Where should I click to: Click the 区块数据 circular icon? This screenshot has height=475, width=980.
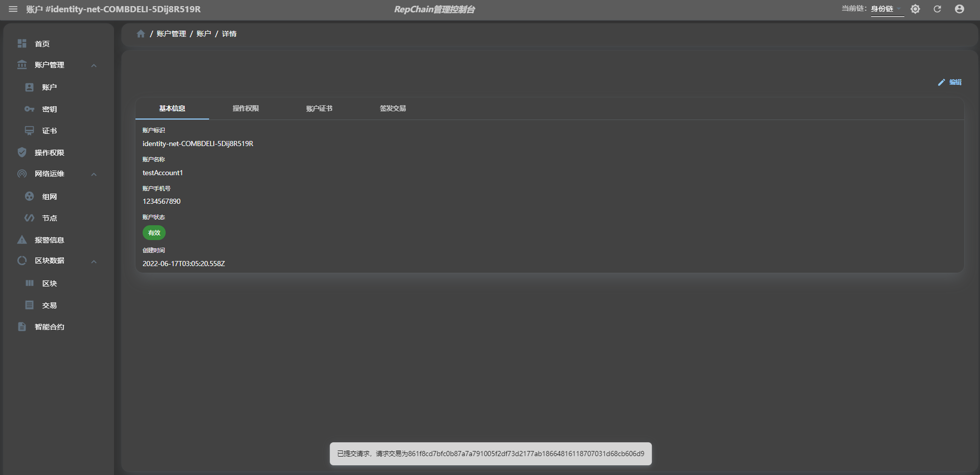click(x=22, y=260)
